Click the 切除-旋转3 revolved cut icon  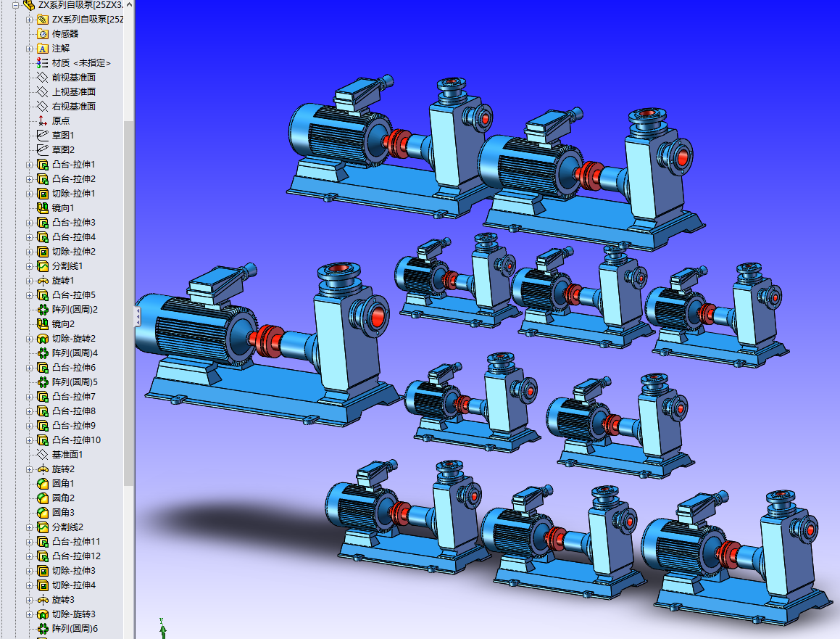pos(43,614)
